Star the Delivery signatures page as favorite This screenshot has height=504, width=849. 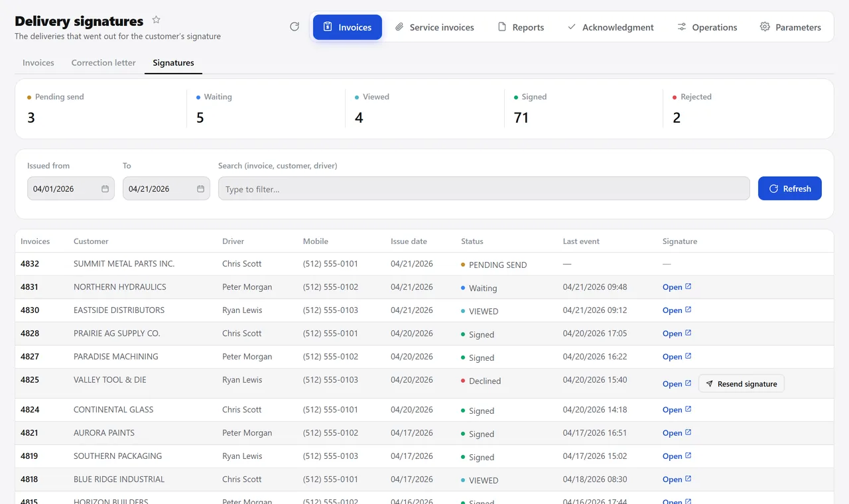(156, 20)
